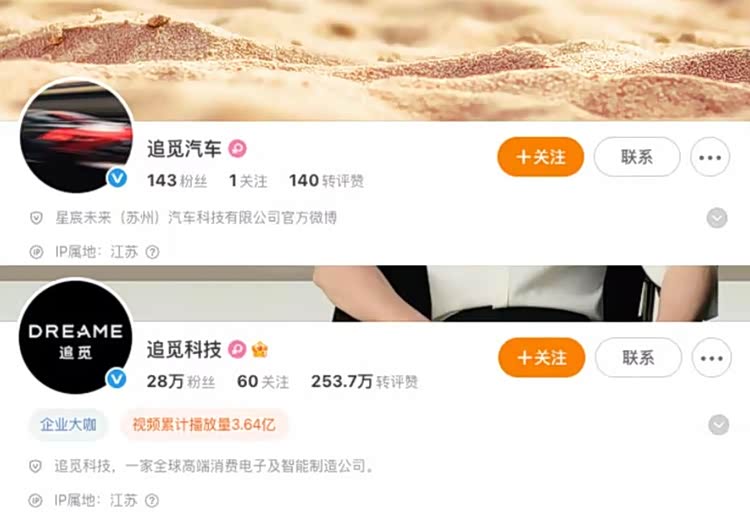This screenshot has width=750, height=525.
Task: Click the help question mark after 追觅科技's IP属地: 江苏
Action: coord(152,501)
